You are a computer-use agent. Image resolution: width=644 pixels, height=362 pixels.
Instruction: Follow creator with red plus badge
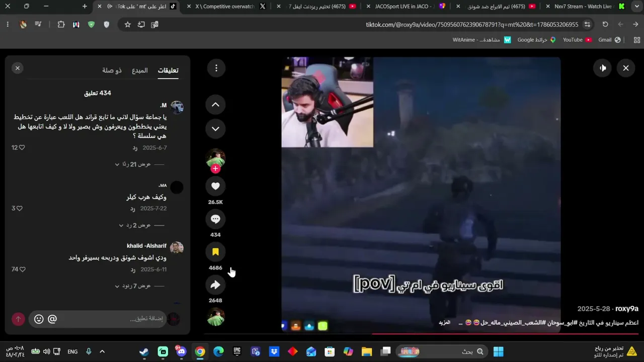click(215, 169)
